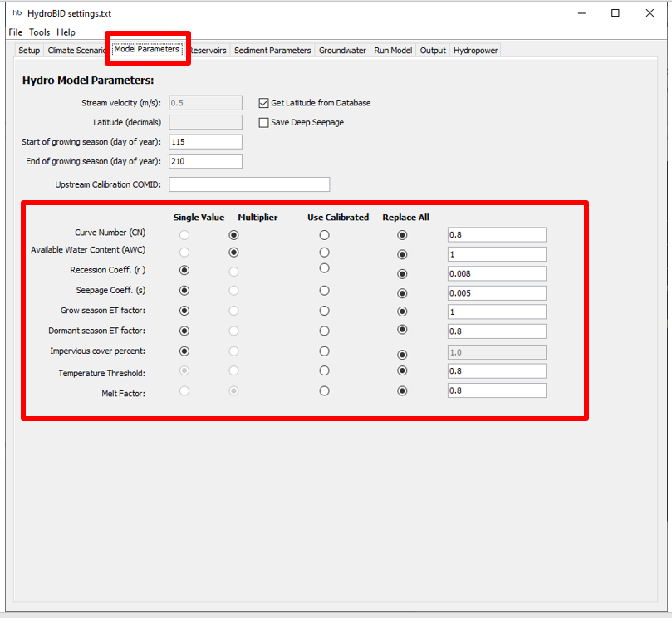Select Replace All for Seepage Coeff.
The image size is (672, 618).
click(403, 292)
